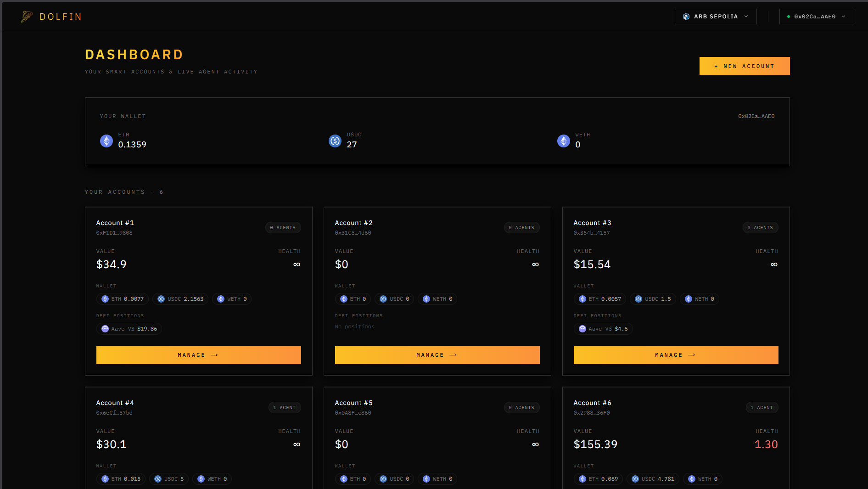Click USDC 1.5 chip in Account #3
This screenshot has height=489, width=868.
tap(653, 299)
